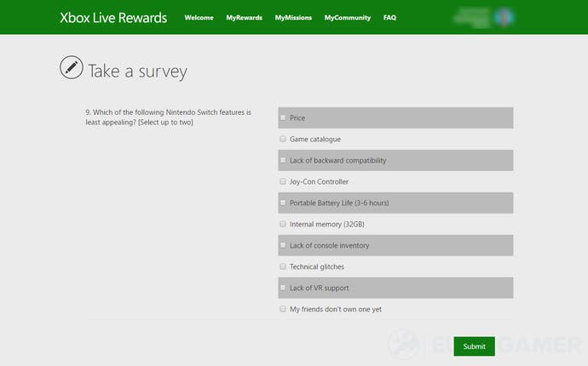Click the Take a survey heading
The image size is (588, 366).
[x=137, y=71]
